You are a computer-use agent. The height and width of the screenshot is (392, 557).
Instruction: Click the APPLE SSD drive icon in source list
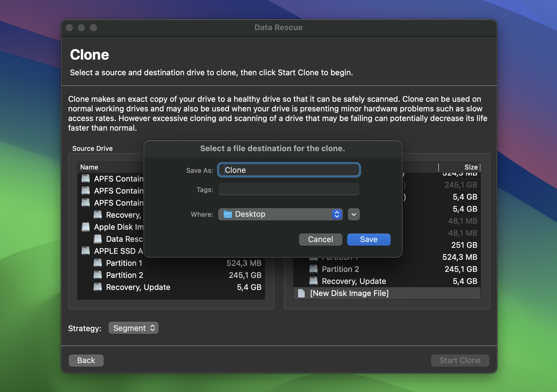[x=86, y=251]
